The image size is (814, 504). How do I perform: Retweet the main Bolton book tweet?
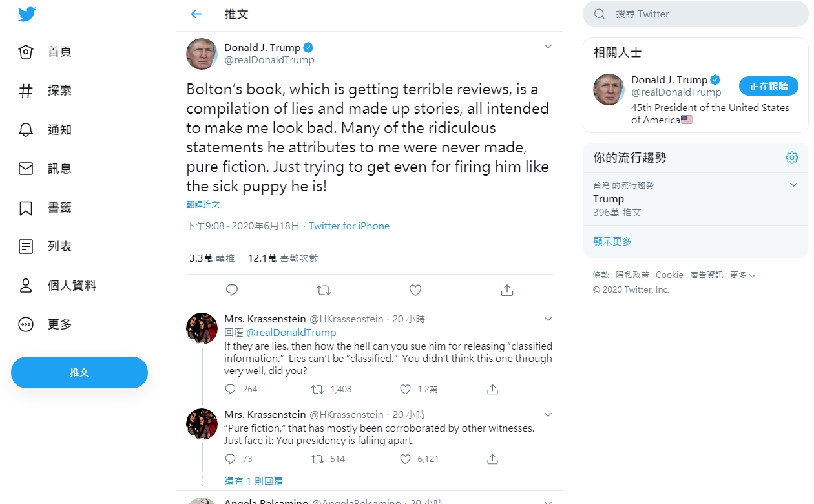point(324,290)
